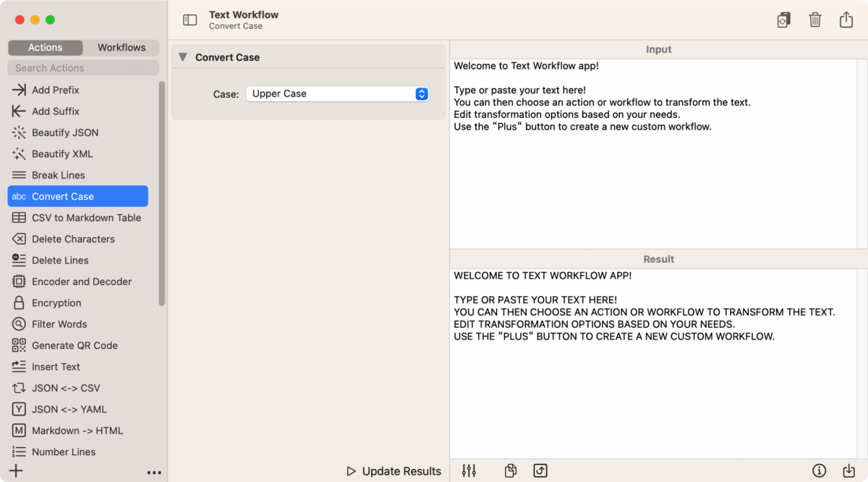868x482 pixels.
Task: Collapse the Convert Case disclosure triangle
Action: pyautogui.click(x=182, y=57)
